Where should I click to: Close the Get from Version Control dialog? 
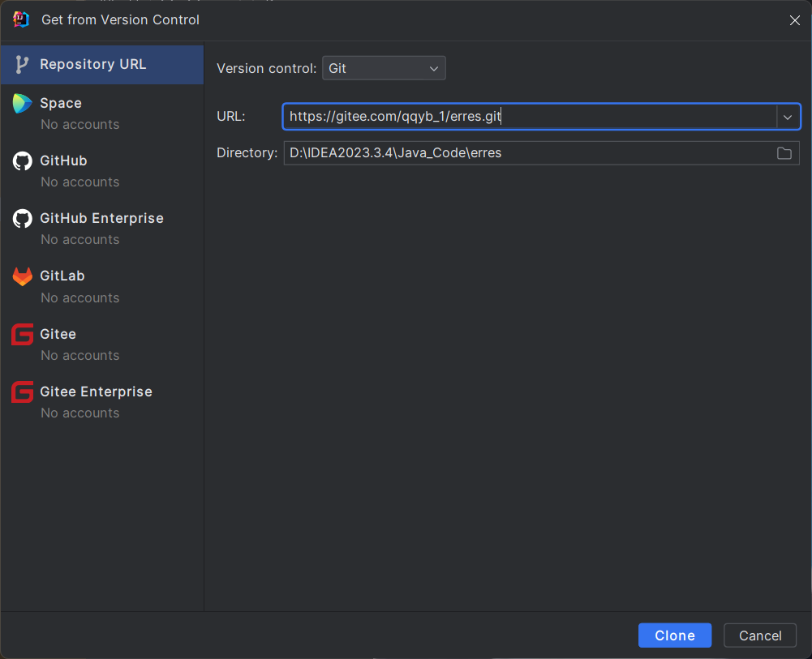794,20
